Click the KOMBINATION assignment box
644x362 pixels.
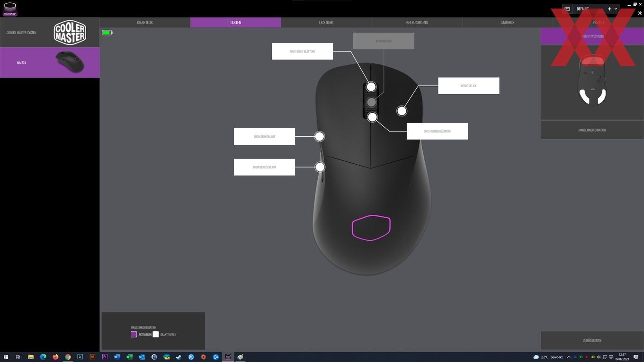click(x=384, y=41)
